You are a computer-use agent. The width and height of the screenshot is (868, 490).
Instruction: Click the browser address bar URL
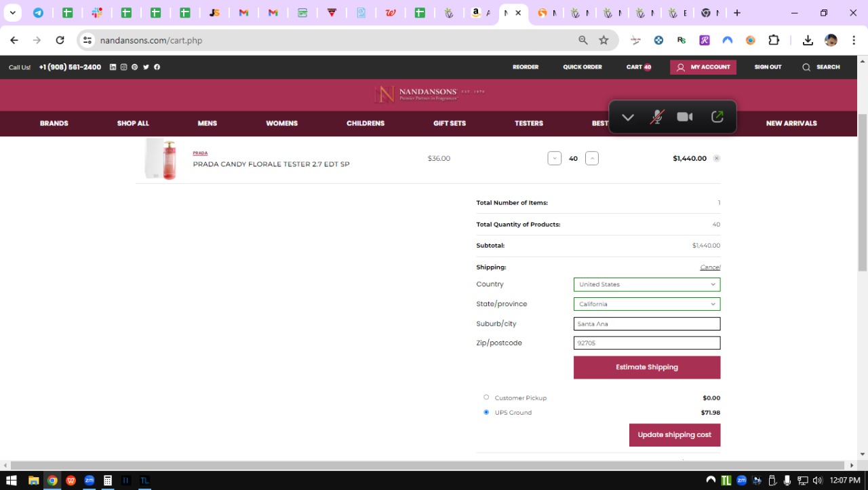(151, 41)
